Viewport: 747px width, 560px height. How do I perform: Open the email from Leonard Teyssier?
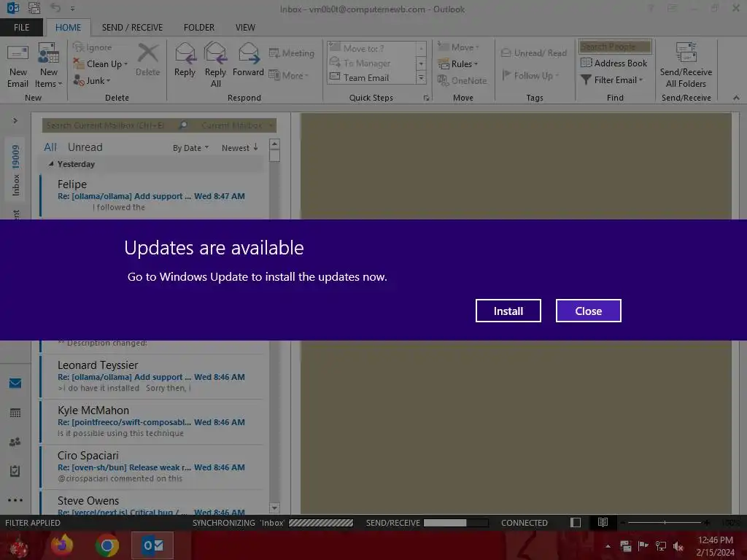tap(152, 376)
